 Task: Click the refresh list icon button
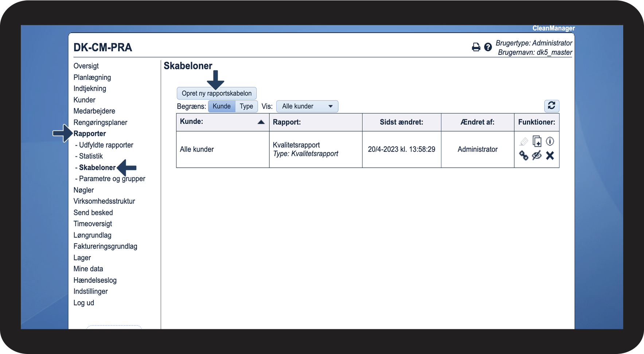point(551,106)
